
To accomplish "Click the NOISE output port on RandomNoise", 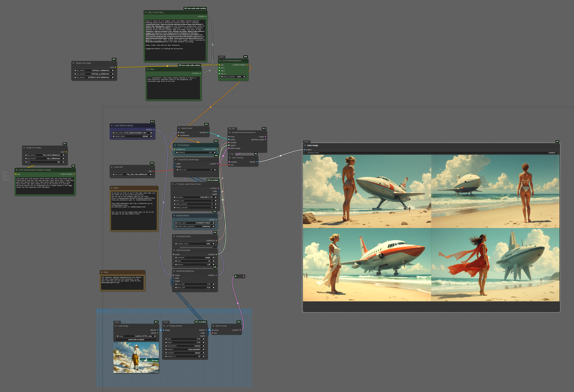I will (x=216, y=220).
